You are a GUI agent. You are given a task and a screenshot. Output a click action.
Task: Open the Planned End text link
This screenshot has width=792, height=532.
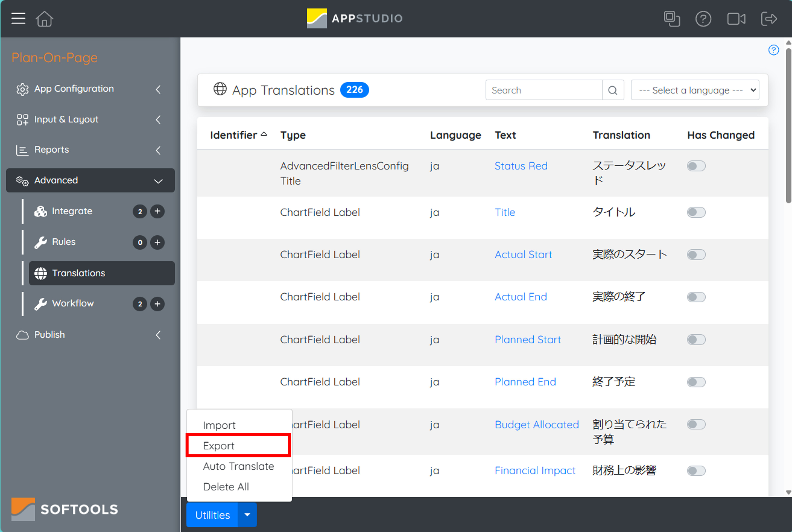(x=525, y=382)
